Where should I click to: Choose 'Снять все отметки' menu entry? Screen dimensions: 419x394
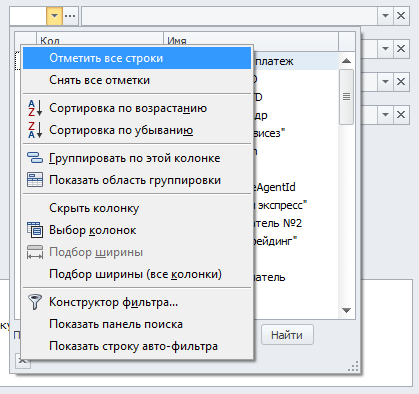[x=137, y=80]
